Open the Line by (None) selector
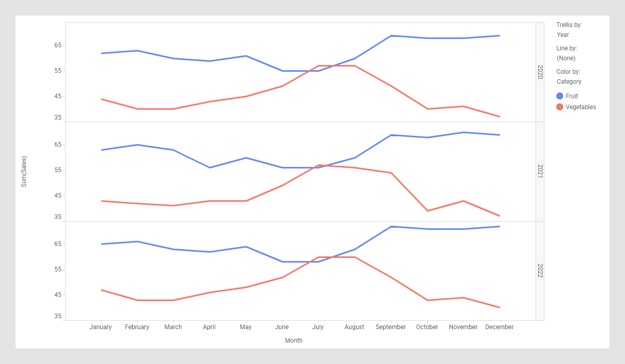This screenshot has width=625, height=364. (x=566, y=58)
